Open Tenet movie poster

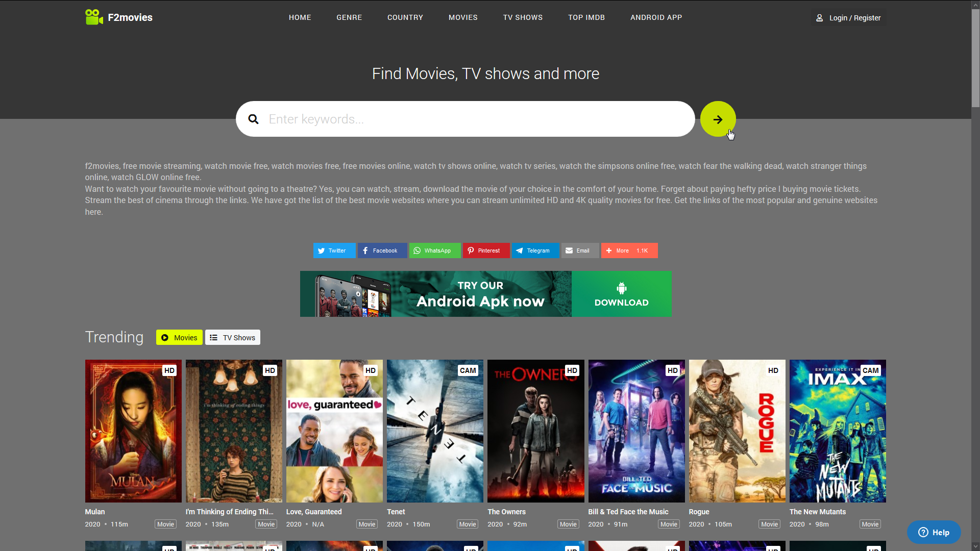[435, 431]
